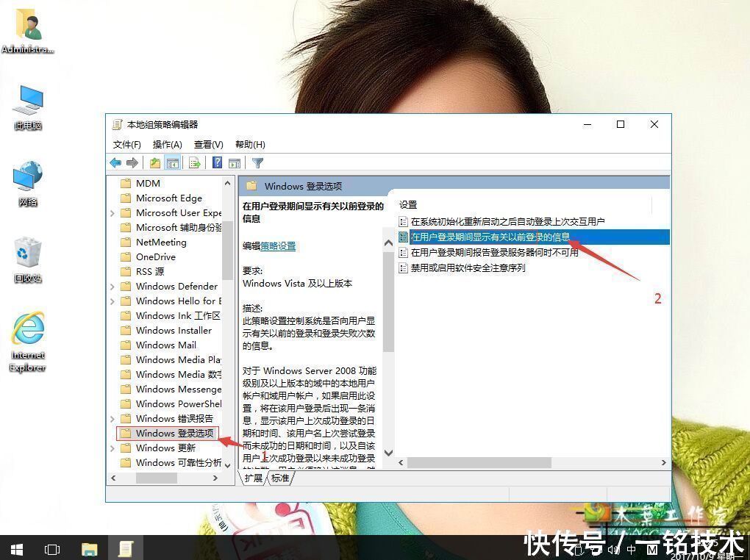
Task: Toggle the show/hide console tree icon
Action: click(173, 163)
